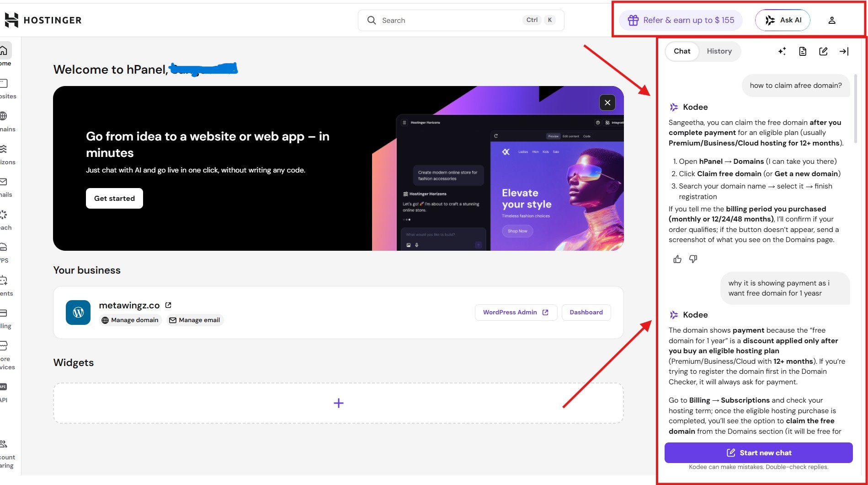Viewport: 868px width, 485px height.
Task: Click the 'Your business' heading
Action: 87,270
